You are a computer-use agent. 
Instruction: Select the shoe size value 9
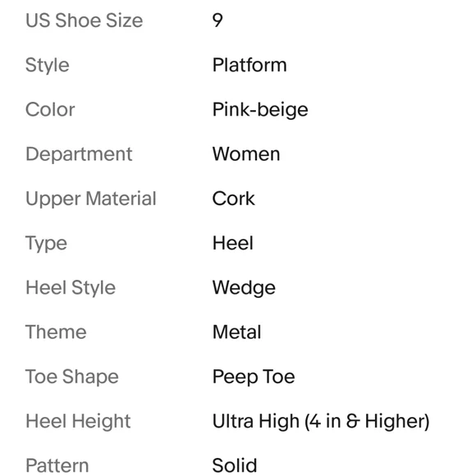pyautogui.click(x=217, y=21)
